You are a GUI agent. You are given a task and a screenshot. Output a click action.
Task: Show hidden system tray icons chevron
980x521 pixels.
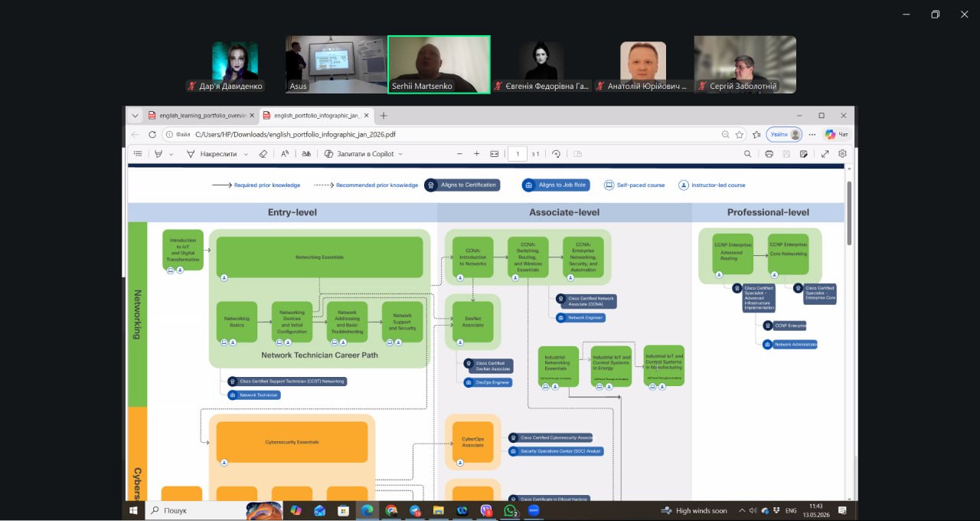pyautogui.click(x=741, y=510)
